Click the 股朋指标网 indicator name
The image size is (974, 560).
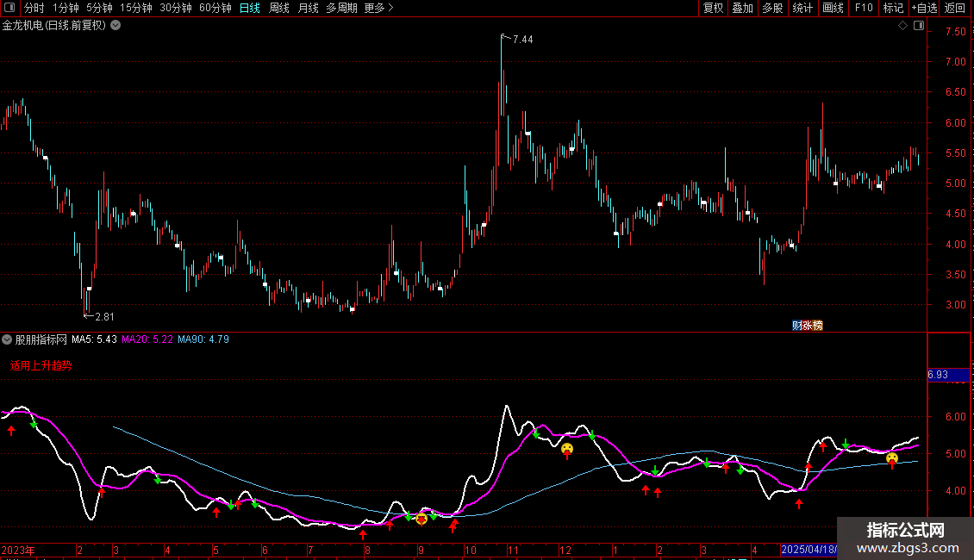pos(41,339)
